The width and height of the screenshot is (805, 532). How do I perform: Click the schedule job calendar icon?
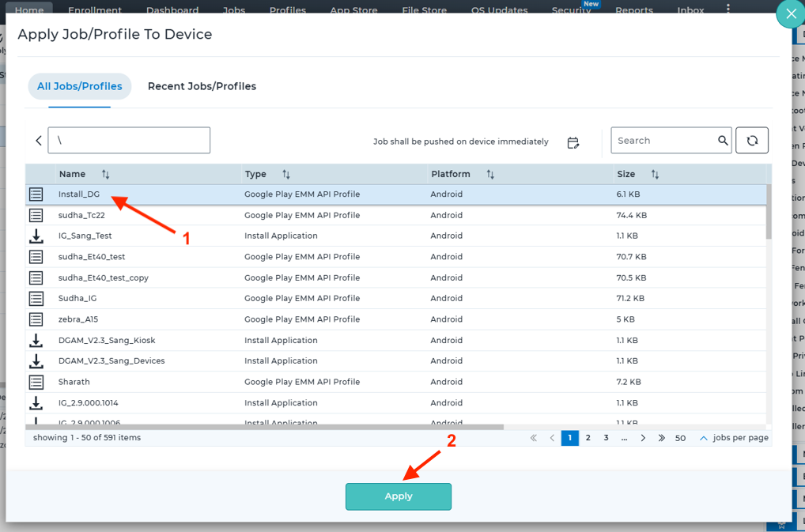(573, 142)
